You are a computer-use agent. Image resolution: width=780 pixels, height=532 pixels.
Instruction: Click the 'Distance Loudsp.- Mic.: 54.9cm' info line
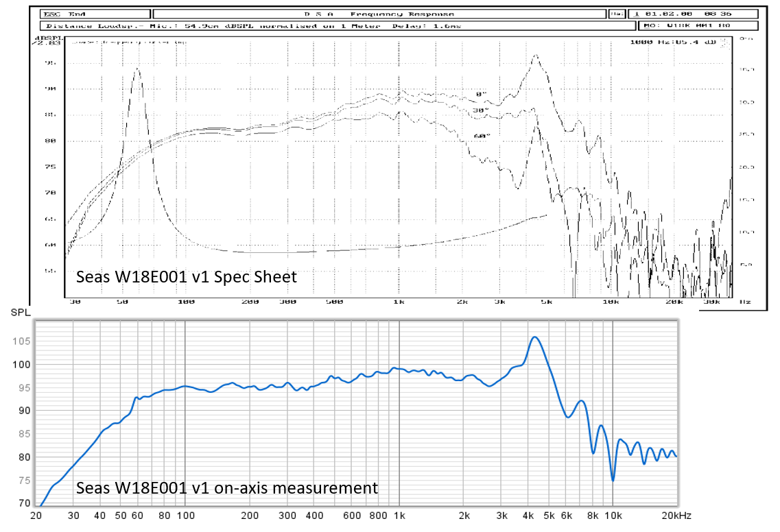click(x=338, y=26)
